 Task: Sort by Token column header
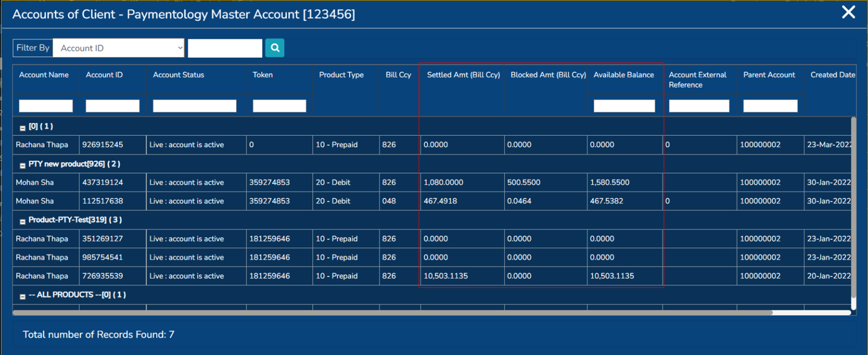pos(263,75)
